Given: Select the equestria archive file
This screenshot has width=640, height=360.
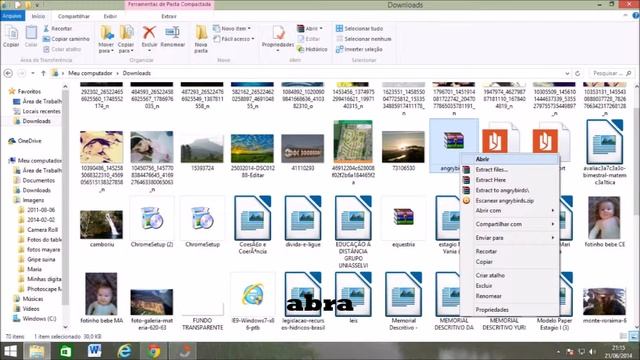Looking at the screenshot, I should pos(403,222).
